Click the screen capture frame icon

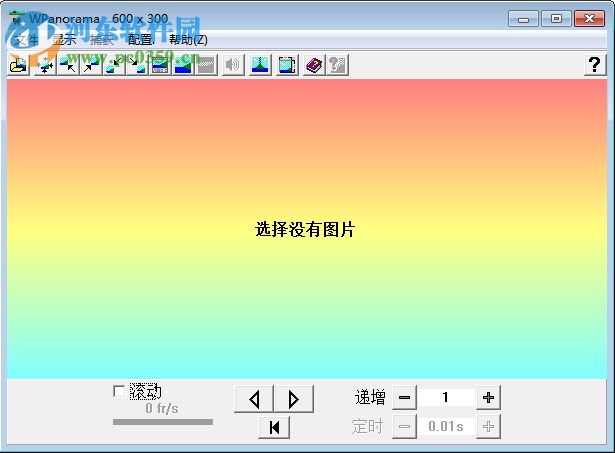pyautogui.click(x=287, y=65)
